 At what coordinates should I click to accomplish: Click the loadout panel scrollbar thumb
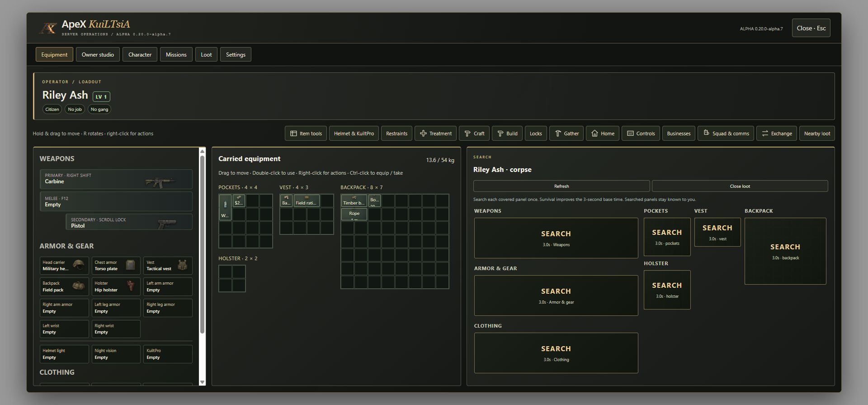click(202, 244)
